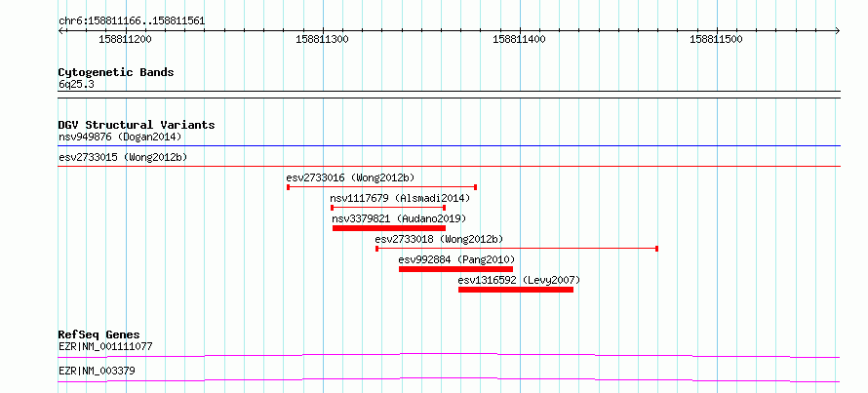Click ruler position 158811200

[x=125, y=39]
